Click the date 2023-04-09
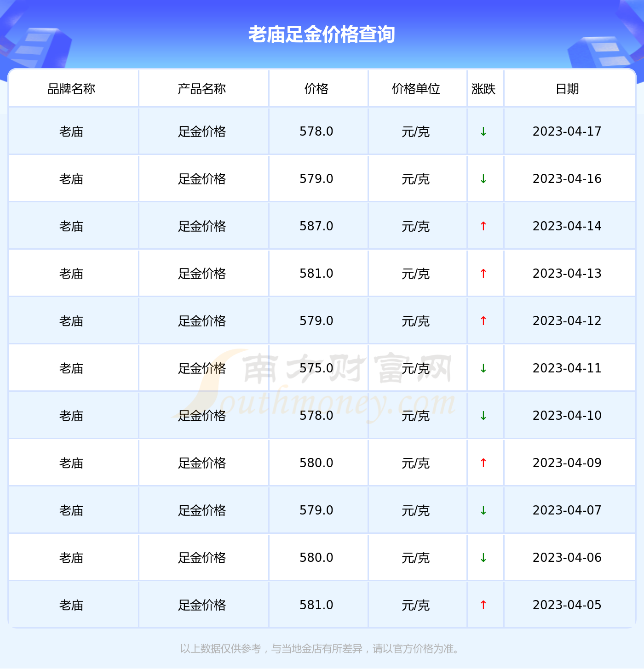The height and width of the screenshot is (669, 644). point(567,463)
